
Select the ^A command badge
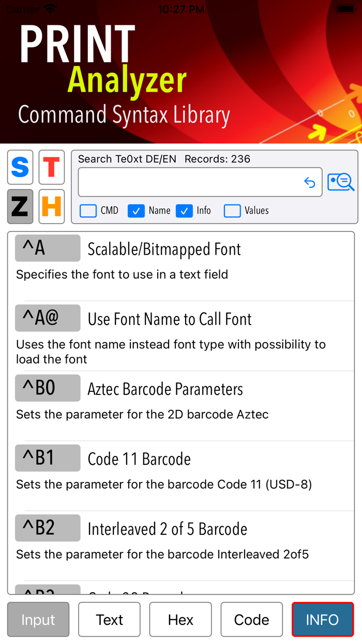pos(48,248)
